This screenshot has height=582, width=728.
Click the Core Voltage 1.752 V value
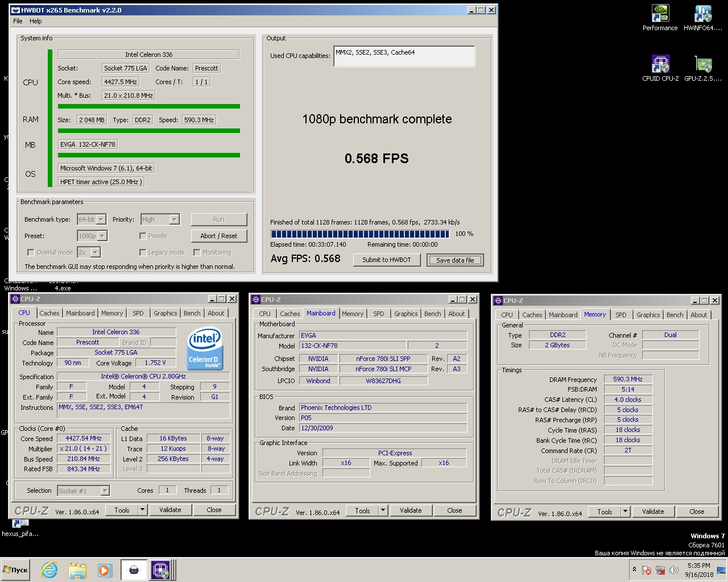(x=155, y=363)
